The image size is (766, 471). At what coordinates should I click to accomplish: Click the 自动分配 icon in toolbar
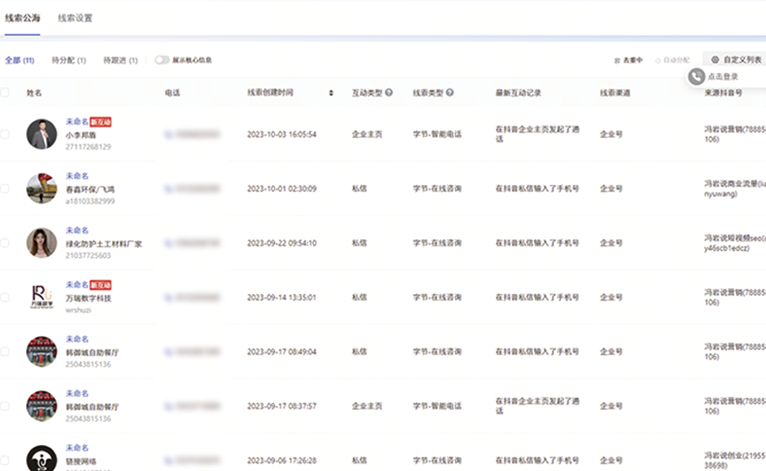pos(658,61)
